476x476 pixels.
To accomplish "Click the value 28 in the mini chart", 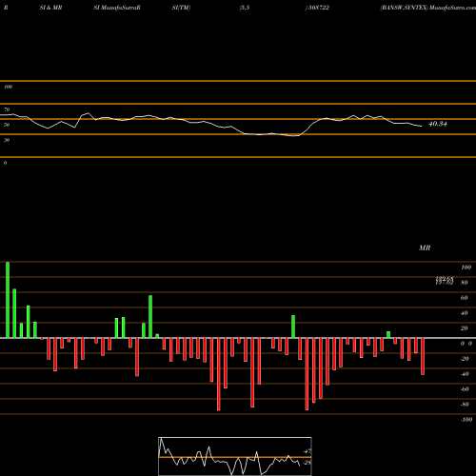I will point(307,463).
